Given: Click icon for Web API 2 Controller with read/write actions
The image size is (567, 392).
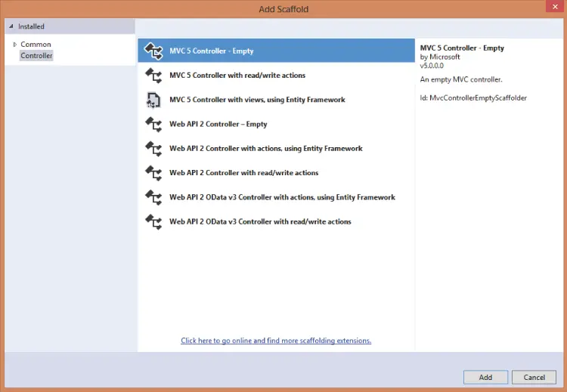Looking at the screenshot, I should pos(153,173).
